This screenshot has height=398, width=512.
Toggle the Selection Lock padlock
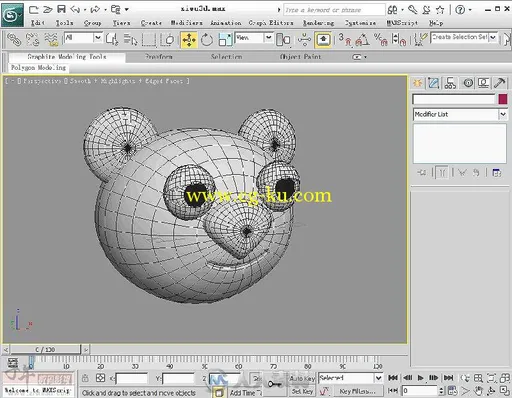pyautogui.click(x=85, y=378)
